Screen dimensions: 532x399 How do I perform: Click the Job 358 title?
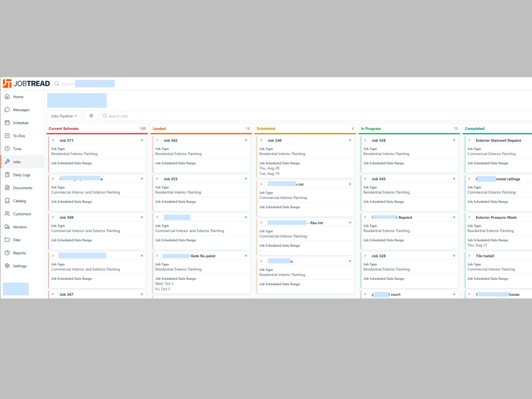click(379, 140)
